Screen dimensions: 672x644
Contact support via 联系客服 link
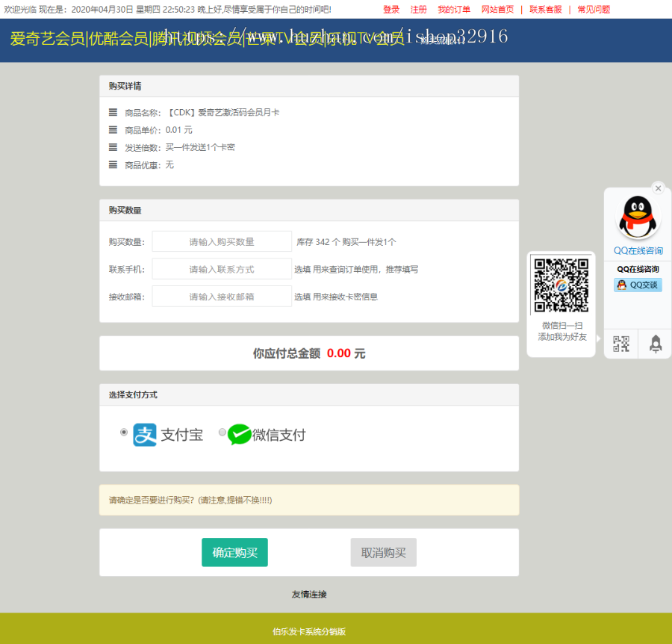546,10
